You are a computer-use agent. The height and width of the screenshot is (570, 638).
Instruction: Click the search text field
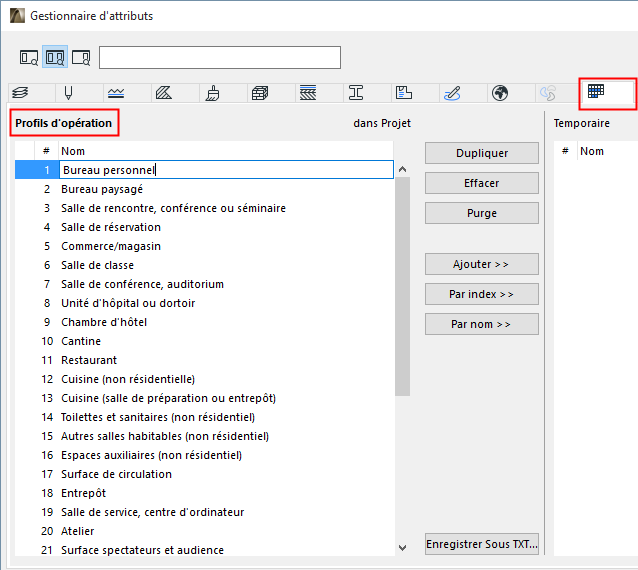[220, 57]
